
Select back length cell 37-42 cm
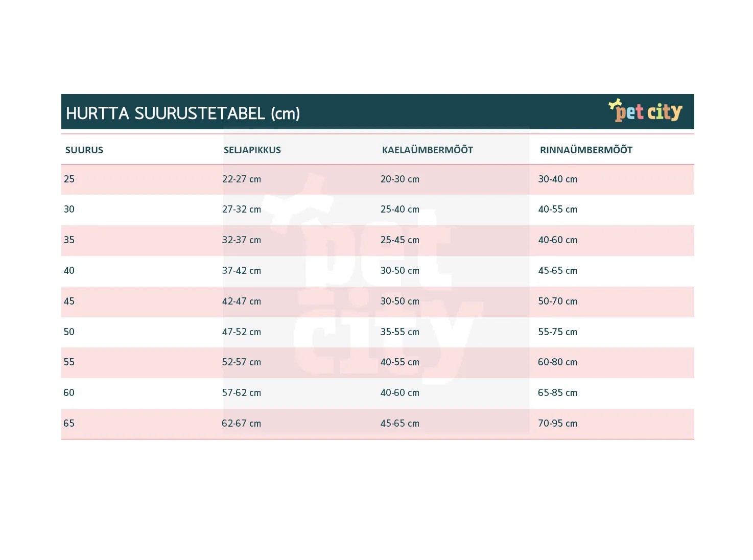(242, 271)
